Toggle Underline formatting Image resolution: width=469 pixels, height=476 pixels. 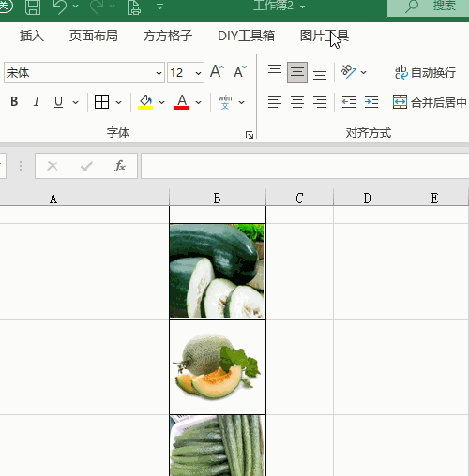(58, 101)
